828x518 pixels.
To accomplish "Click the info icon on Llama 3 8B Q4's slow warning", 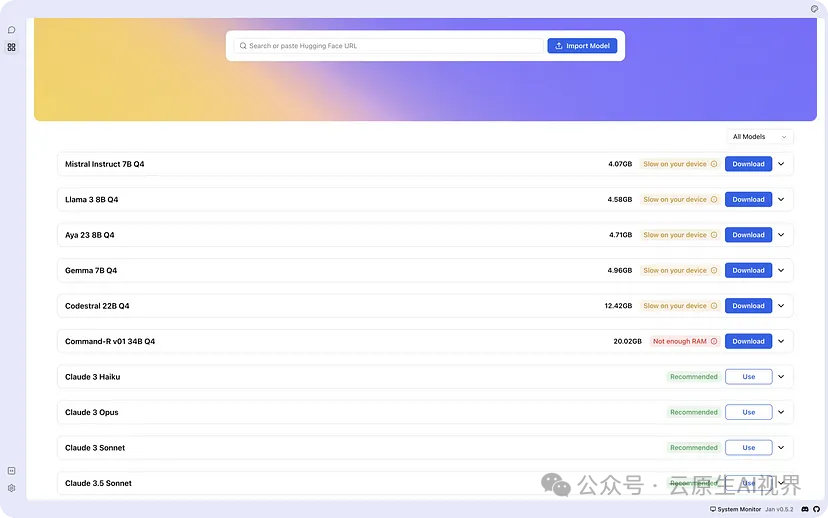I will pyautogui.click(x=714, y=200).
